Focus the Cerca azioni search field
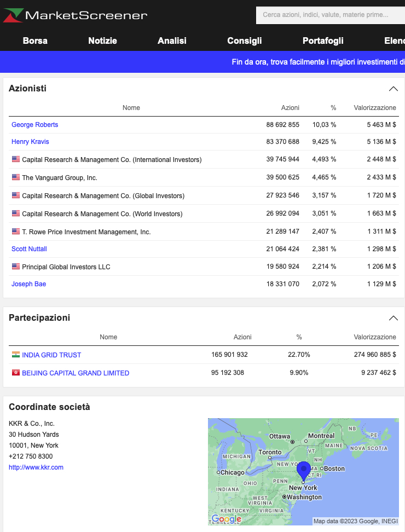Image resolution: width=405 pixels, height=532 pixels. [x=331, y=15]
